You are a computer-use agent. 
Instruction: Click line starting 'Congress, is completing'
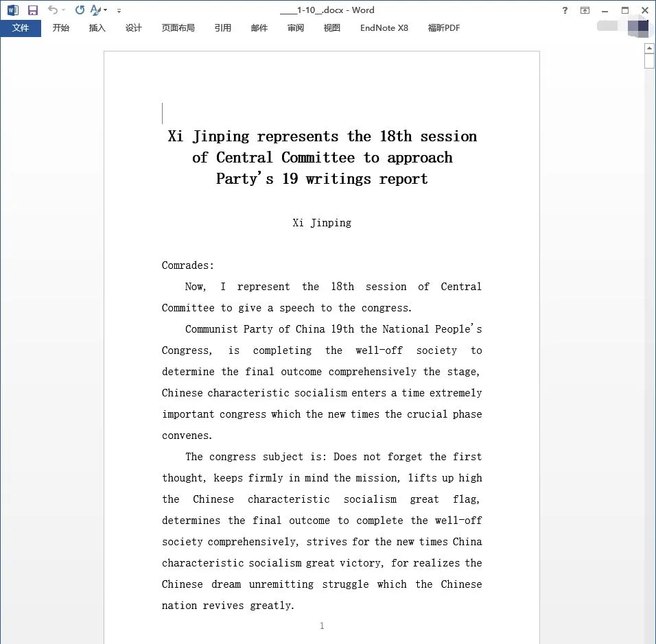322,350
